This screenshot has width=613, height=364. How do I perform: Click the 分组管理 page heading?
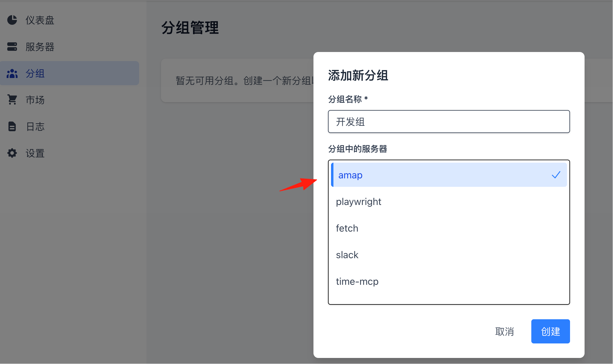click(x=190, y=28)
